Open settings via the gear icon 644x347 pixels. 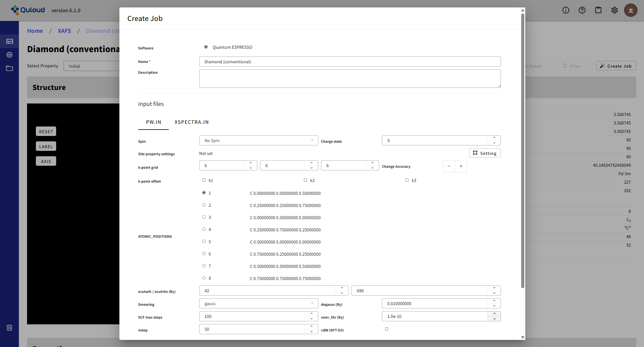point(614,10)
